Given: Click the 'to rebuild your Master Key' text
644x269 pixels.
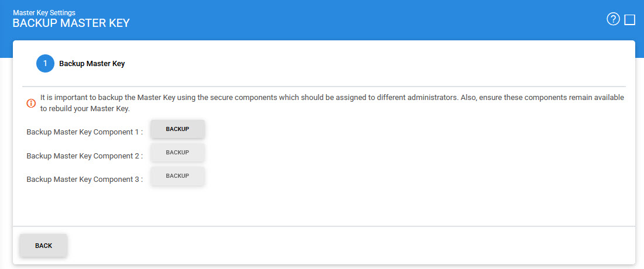Looking at the screenshot, I should pyautogui.click(x=84, y=109).
